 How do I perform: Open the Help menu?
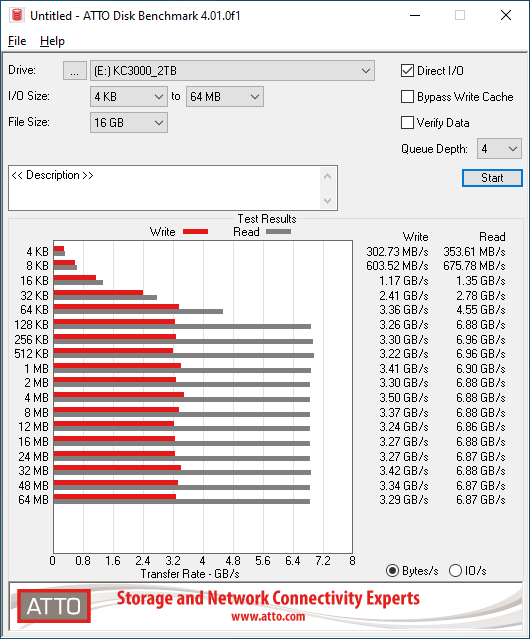(x=52, y=41)
